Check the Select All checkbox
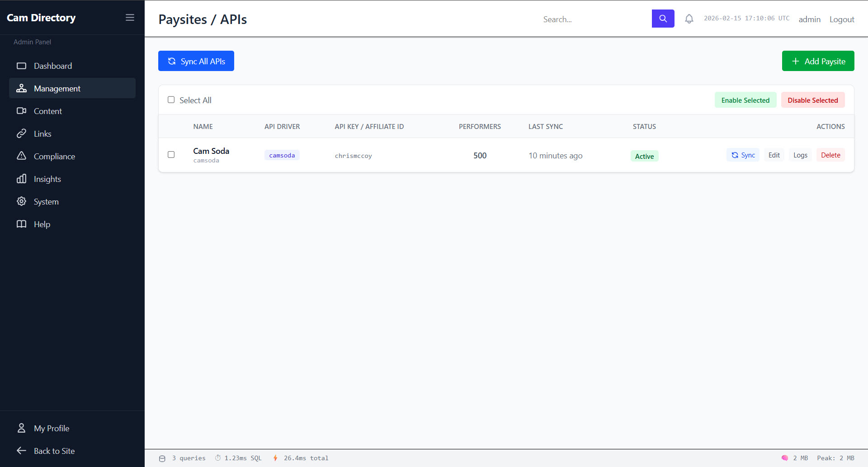Viewport: 868px width, 467px height. coord(171,100)
